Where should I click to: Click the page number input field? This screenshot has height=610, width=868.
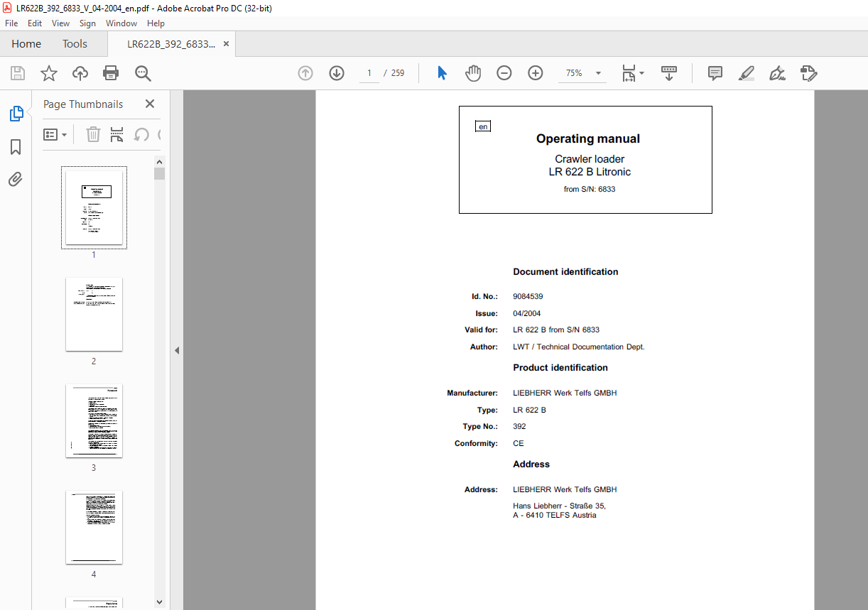(369, 73)
